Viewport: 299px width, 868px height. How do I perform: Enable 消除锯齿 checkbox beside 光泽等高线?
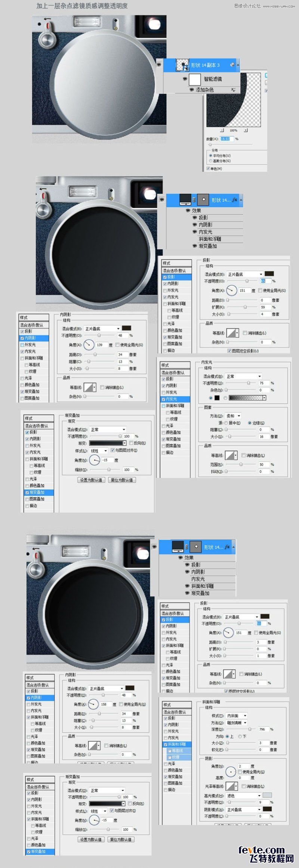click(243, 786)
